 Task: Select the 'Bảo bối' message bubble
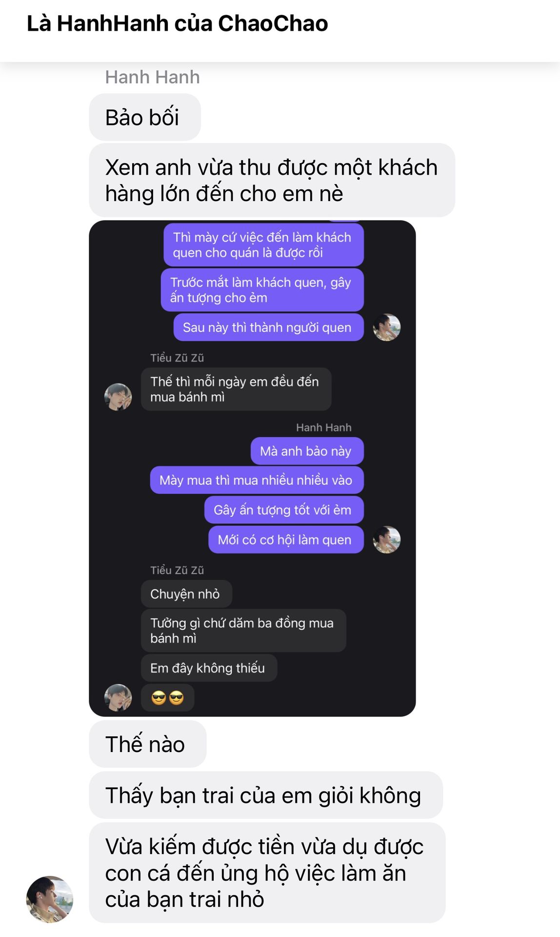[145, 118]
